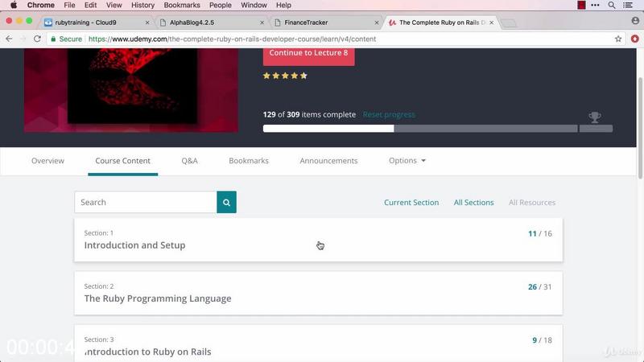Click the 26 / 31 progress count
Screen dimensions: 644x362
(x=539, y=287)
